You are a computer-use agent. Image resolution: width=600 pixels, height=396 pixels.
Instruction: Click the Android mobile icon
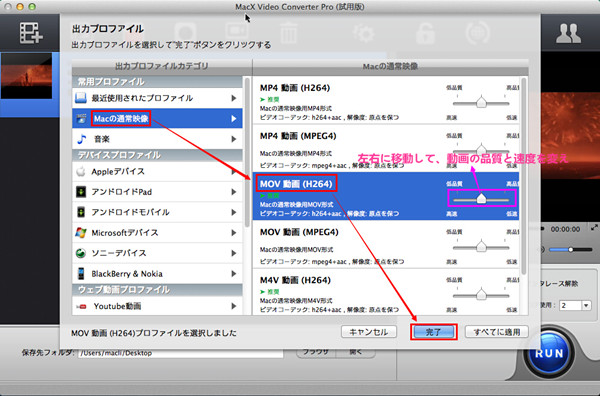pos(81,212)
